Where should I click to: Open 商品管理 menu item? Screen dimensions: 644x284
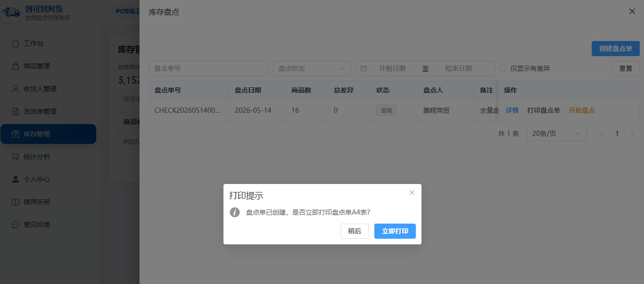click(48, 66)
